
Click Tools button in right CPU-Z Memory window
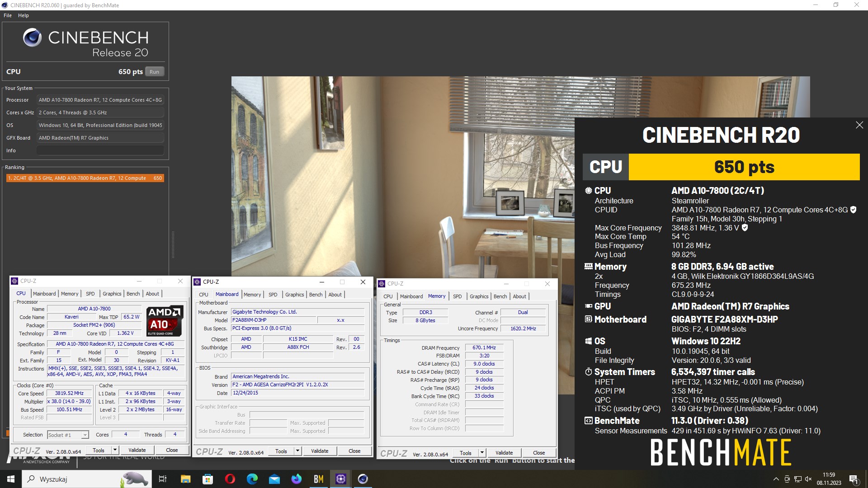466,453
